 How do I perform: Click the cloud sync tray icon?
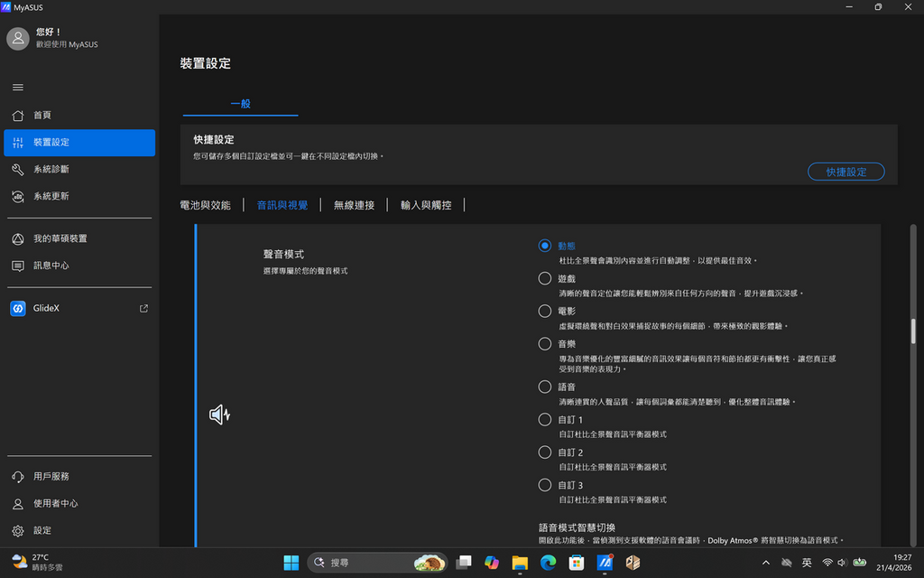pos(786,563)
